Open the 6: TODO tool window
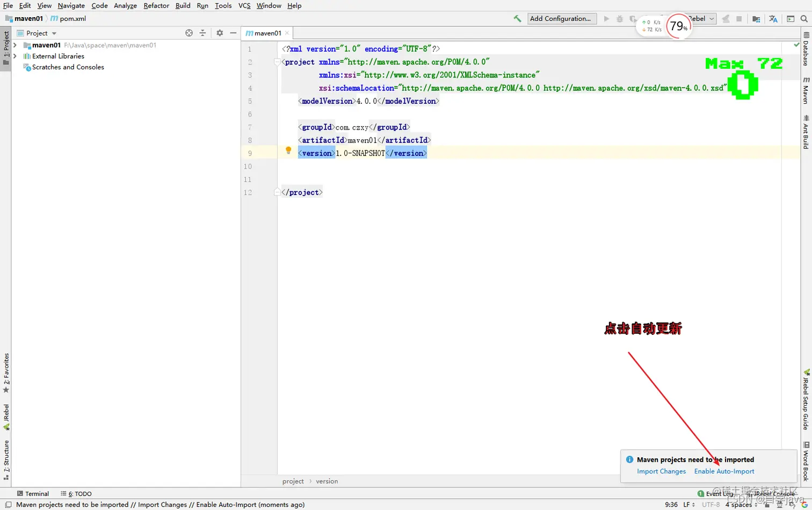This screenshot has height=510, width=812. 76,493
